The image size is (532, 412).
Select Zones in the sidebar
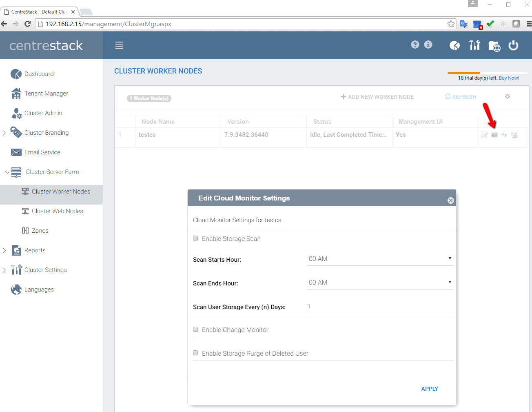pyautogui.click(x=40, y=231)
